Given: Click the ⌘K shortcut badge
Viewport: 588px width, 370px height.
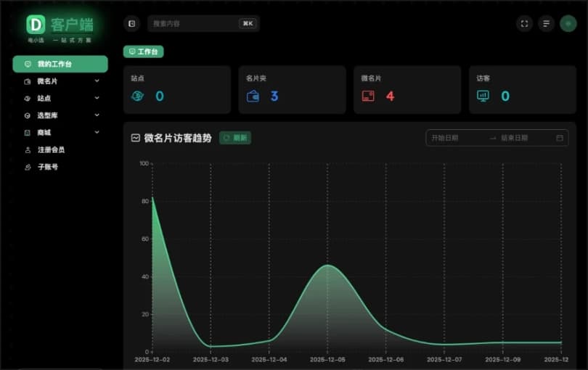Looking at the screenshot, I should [248, 24].
